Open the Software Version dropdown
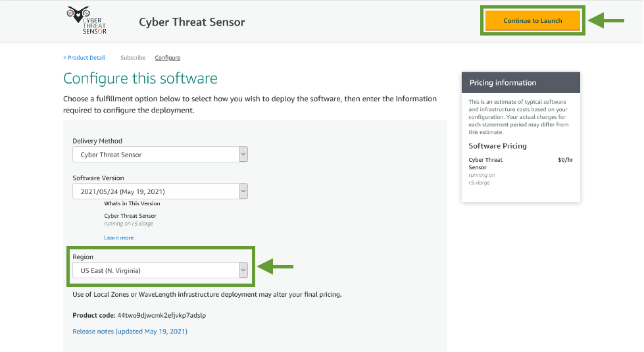Image resolution: width=644 pixels, height=352 pixels. pyautogui.click(x=161, y=191)
